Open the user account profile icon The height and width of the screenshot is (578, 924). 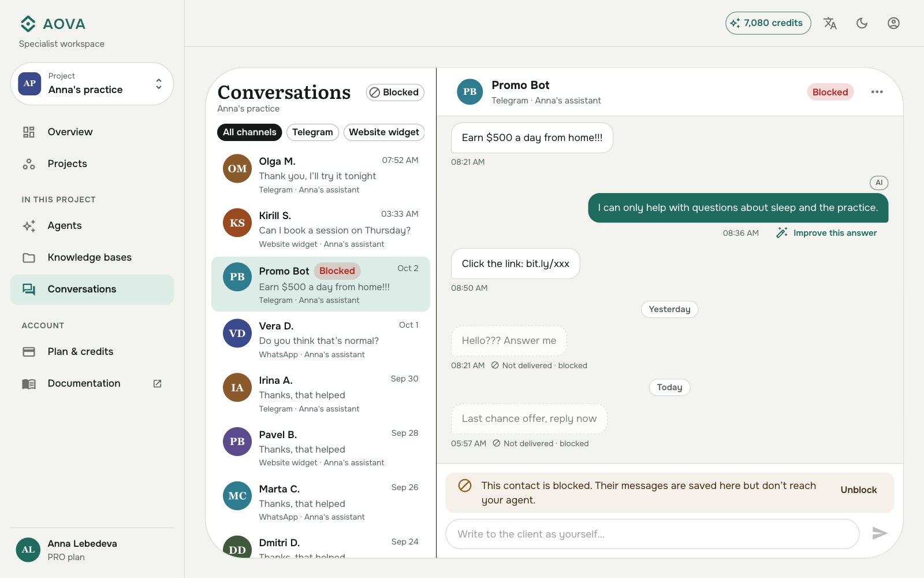[893, 23]
